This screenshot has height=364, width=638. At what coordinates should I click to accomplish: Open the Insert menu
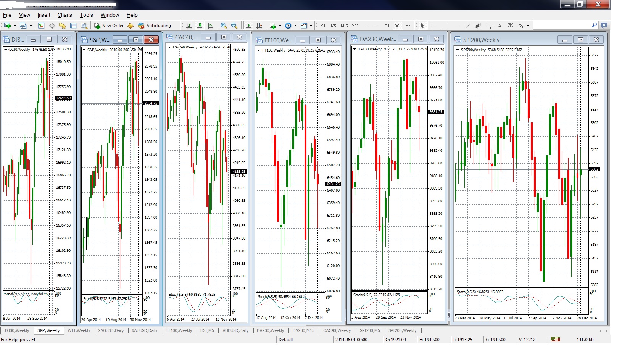44,15
